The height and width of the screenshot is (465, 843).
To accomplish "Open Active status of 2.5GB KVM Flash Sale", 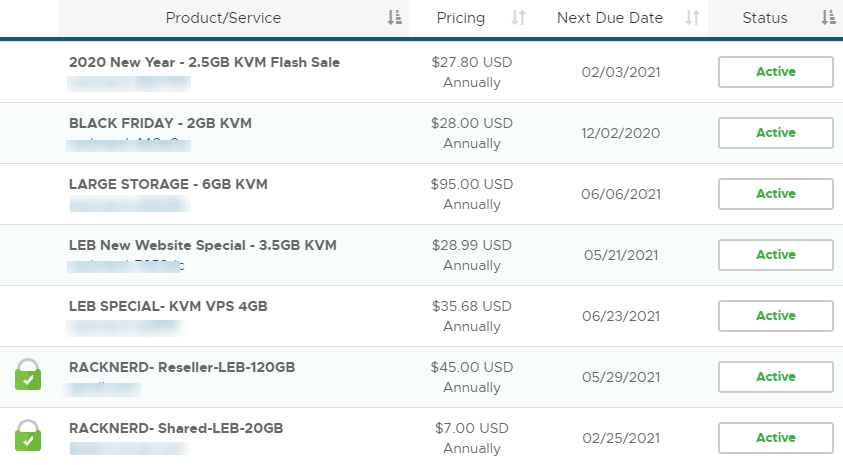I will tap(776, 72).
